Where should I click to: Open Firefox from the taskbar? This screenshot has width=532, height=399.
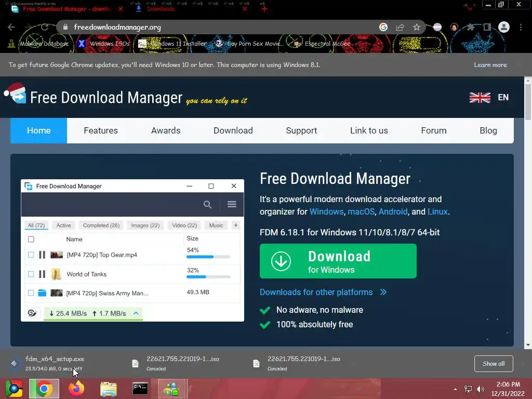[76, 389]
